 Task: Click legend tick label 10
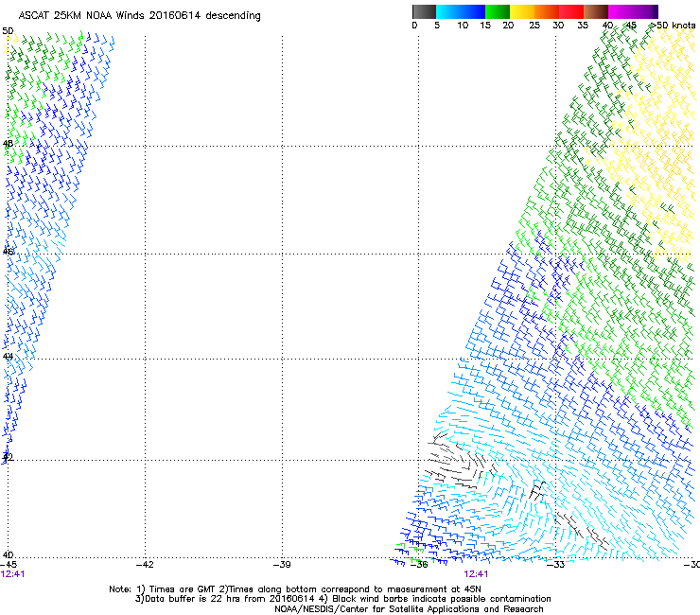click(463, 26)
